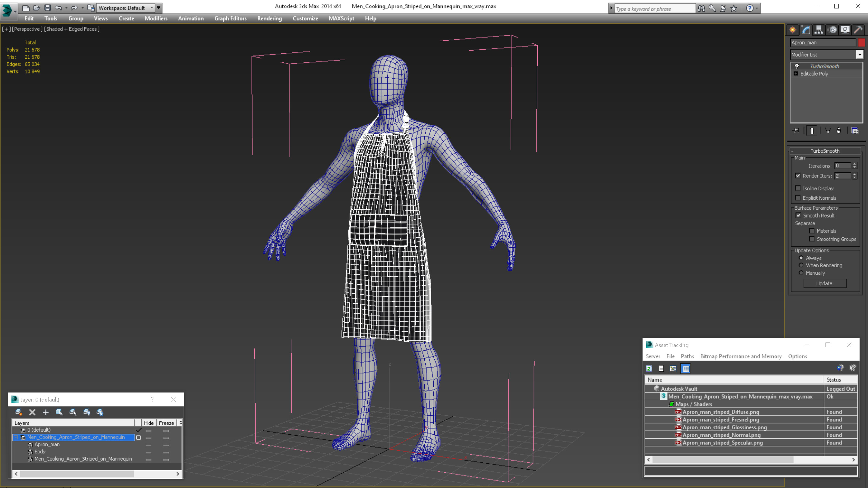Click the keyword search input field
The height and width of the screenshot is (488, 868).
(655, 9)
